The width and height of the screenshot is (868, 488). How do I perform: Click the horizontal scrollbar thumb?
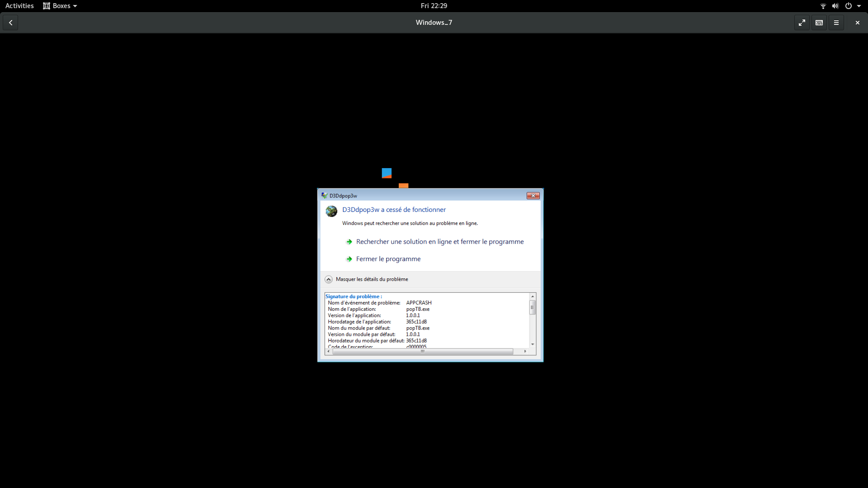(x=423, y=351)
